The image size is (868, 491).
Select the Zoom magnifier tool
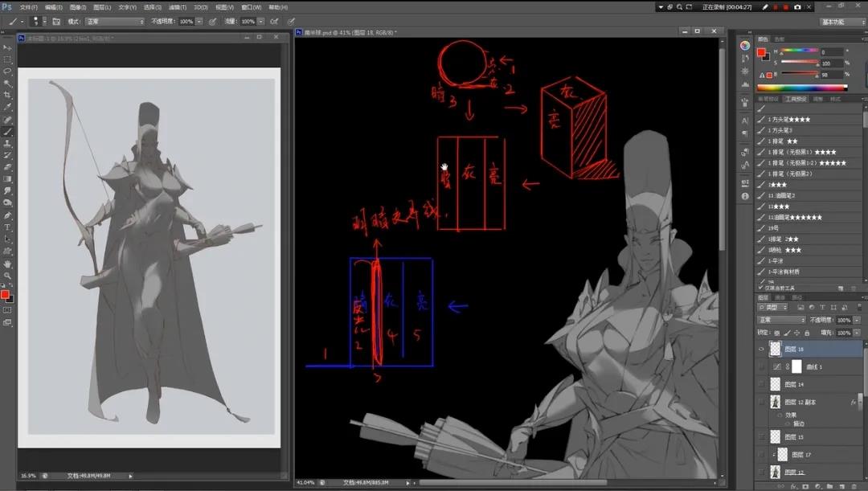coord(8,276)
